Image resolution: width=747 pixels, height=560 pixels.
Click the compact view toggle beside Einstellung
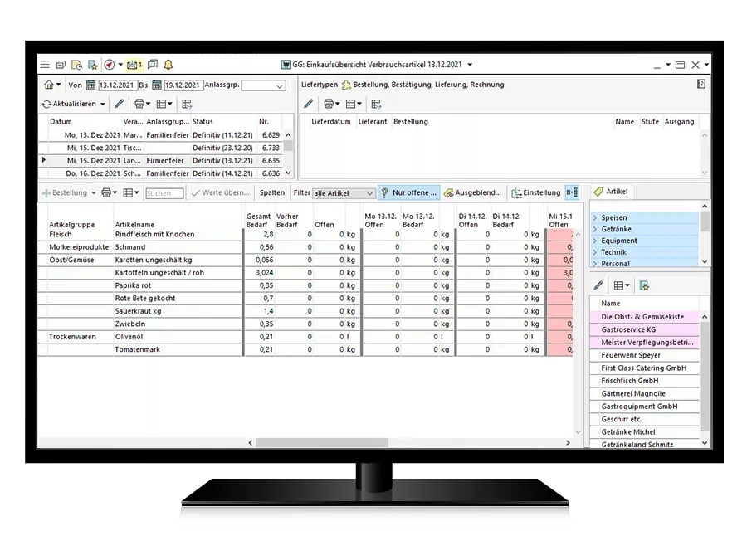pyautogui.click(x=571, y=192)
